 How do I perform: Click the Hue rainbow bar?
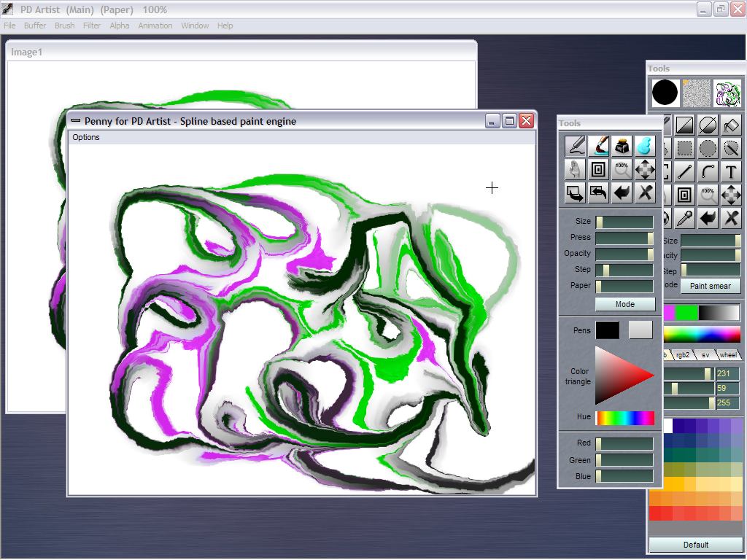coord(625,418)
